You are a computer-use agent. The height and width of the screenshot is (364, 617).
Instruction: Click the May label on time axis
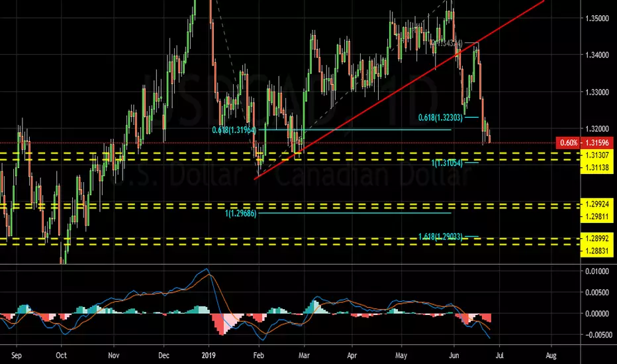[401, 355]
